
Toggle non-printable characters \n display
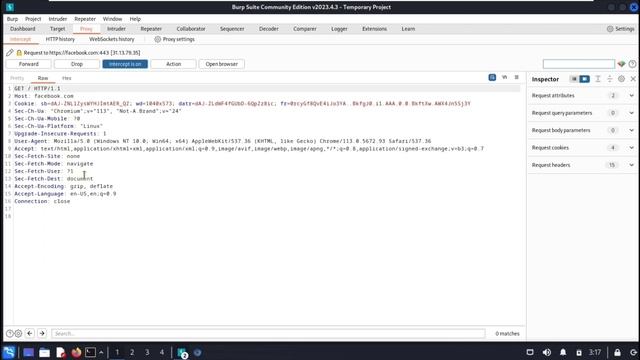(x=504, y=77)
